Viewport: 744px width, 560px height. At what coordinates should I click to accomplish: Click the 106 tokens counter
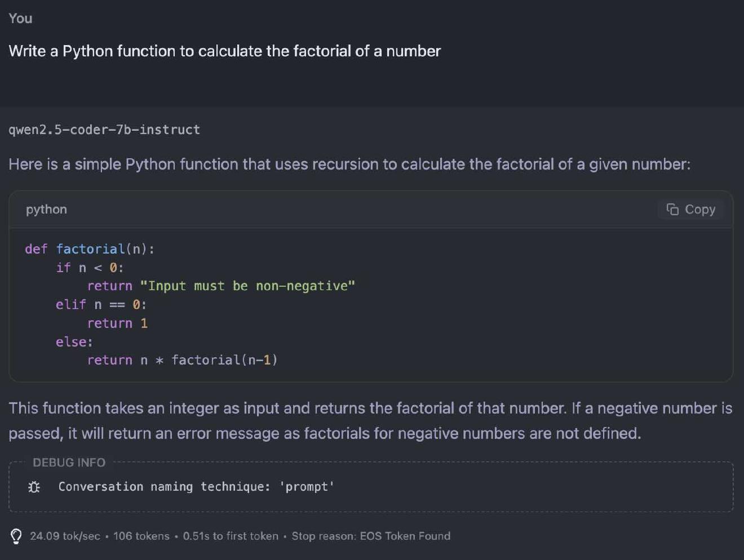141,536
